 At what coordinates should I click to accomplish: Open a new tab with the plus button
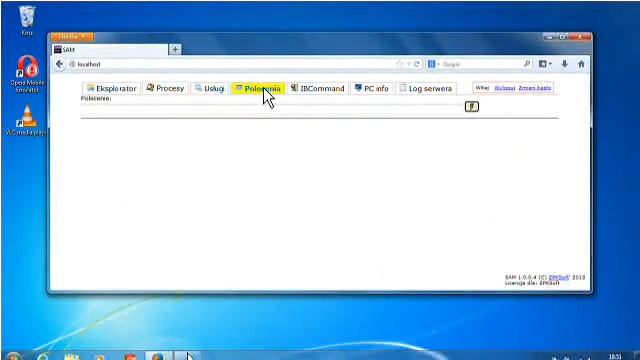click(x=175, y=49)
